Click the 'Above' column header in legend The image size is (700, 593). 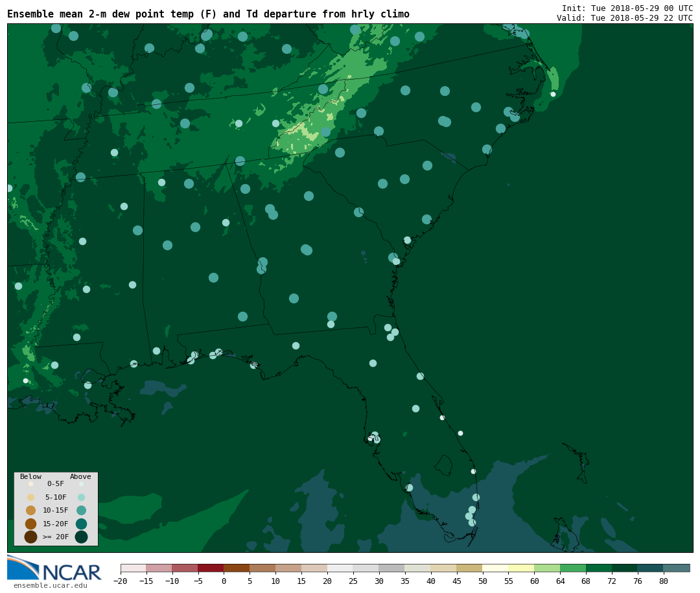pos(80,477)
